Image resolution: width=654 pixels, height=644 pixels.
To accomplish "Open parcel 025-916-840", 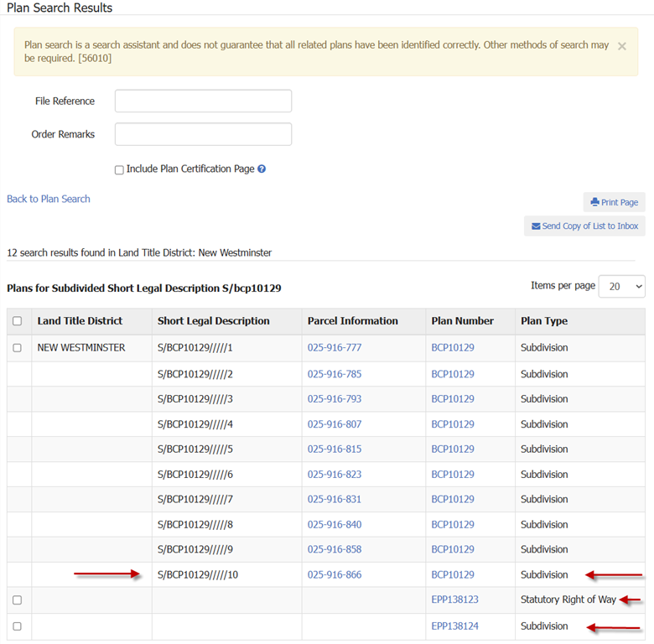I will (335, 525).
